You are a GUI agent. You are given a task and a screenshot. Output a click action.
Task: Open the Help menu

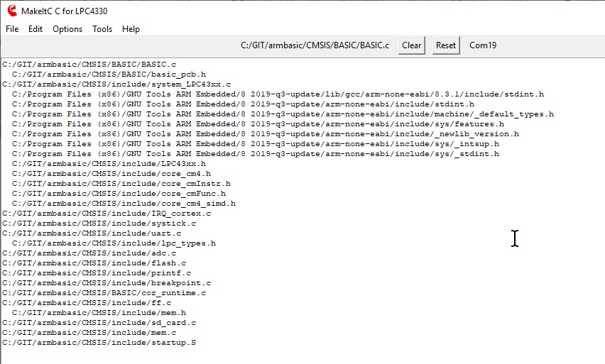[131, 29]
